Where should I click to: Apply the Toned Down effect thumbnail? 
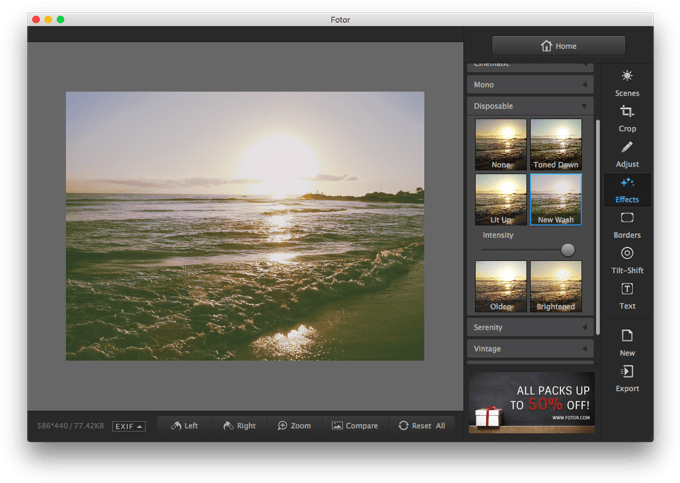coord(556,144)
